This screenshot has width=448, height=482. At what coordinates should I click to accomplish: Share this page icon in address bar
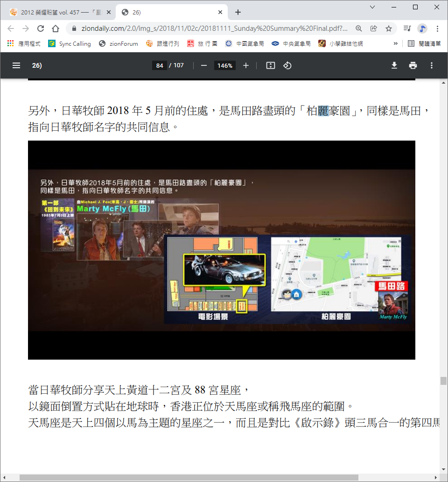pyautogui.click(x=374, y=28)
